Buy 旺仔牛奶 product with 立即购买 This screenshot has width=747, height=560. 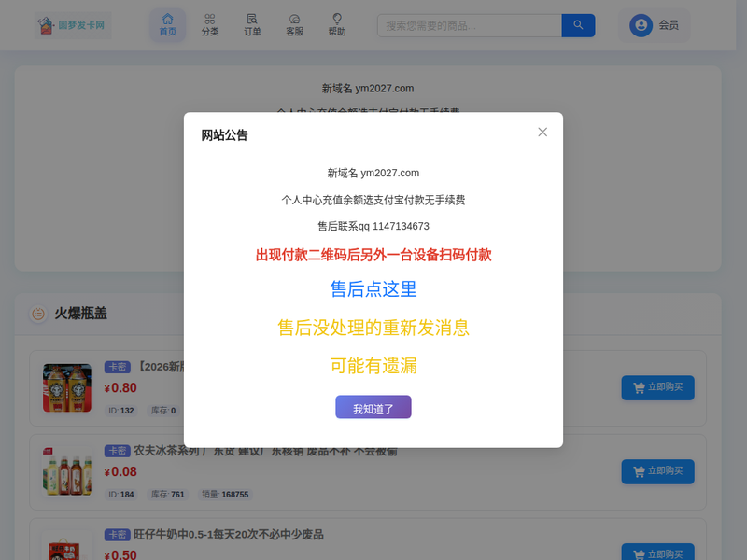coord(657,553)
